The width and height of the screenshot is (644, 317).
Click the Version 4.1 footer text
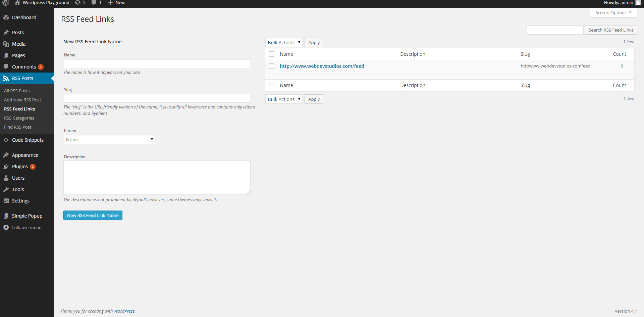tap(626, 311)
